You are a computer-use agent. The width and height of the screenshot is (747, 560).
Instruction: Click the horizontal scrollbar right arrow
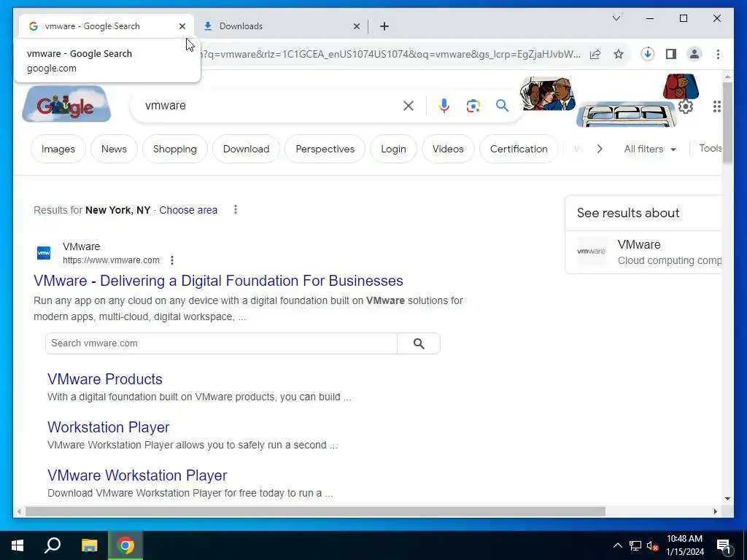coord(715,511)
